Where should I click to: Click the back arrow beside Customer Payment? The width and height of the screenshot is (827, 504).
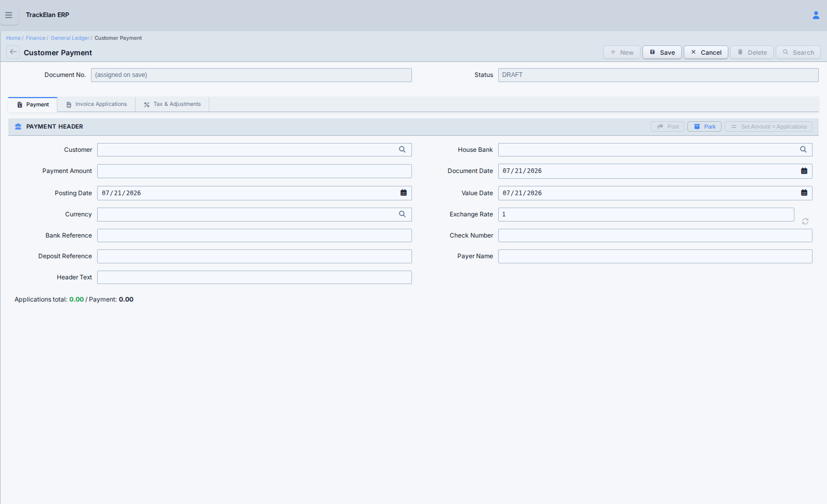click(x=13, y=52)
